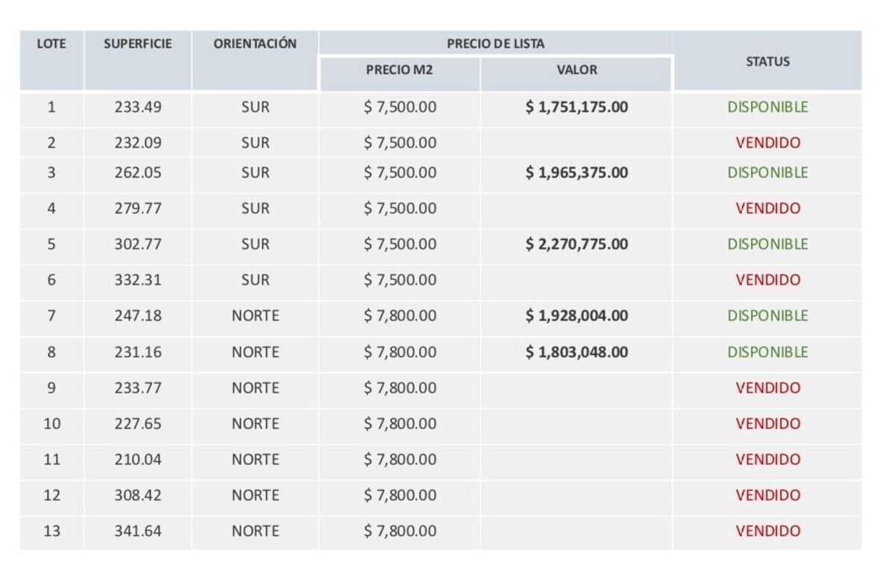The width and height of the screenshot is (891, 588).
Task: Click the $ 1,928,004.00 value cell
Action: [576, 316]
